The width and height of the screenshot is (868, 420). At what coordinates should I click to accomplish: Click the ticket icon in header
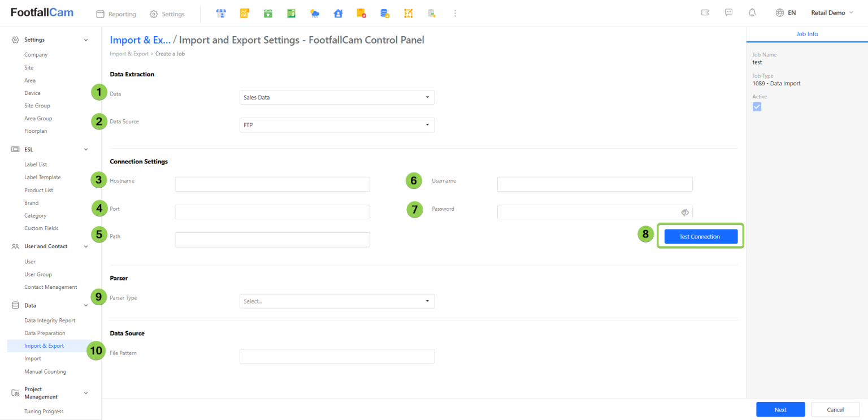[x=705, y=13]
